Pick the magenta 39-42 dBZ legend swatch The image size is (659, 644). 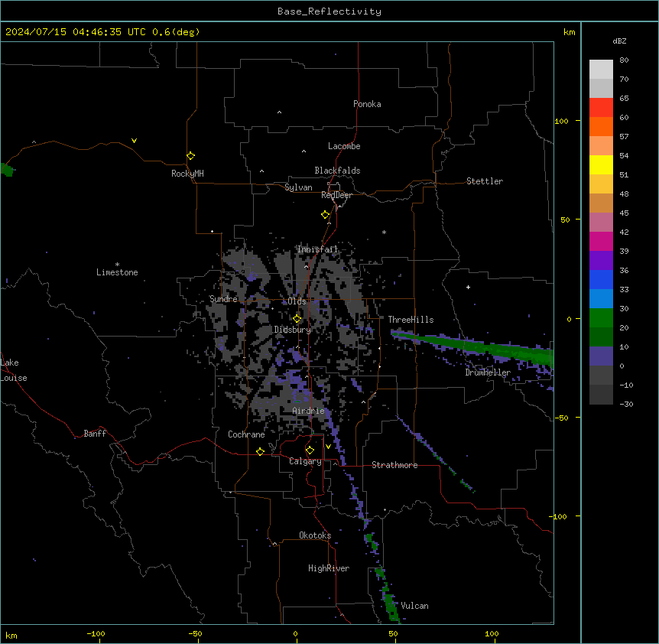pyautogui.click(x=601, y=241)
